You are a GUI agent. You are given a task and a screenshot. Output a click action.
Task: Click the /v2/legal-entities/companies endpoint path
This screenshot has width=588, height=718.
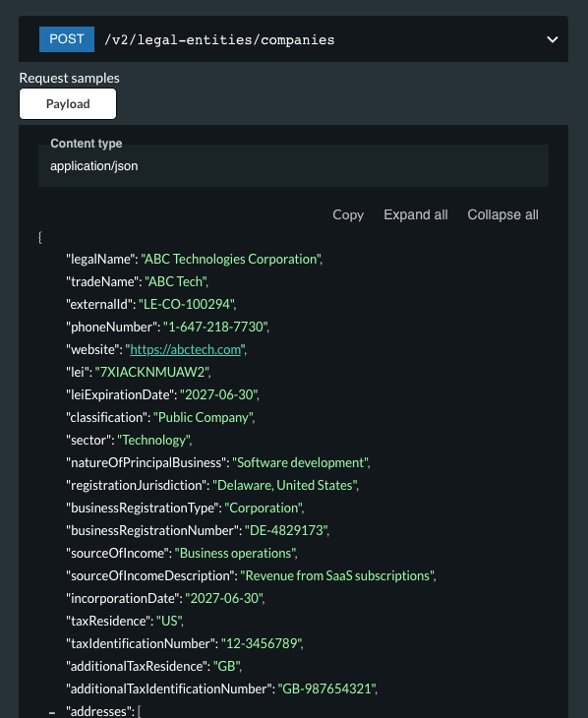click(219, 40)
